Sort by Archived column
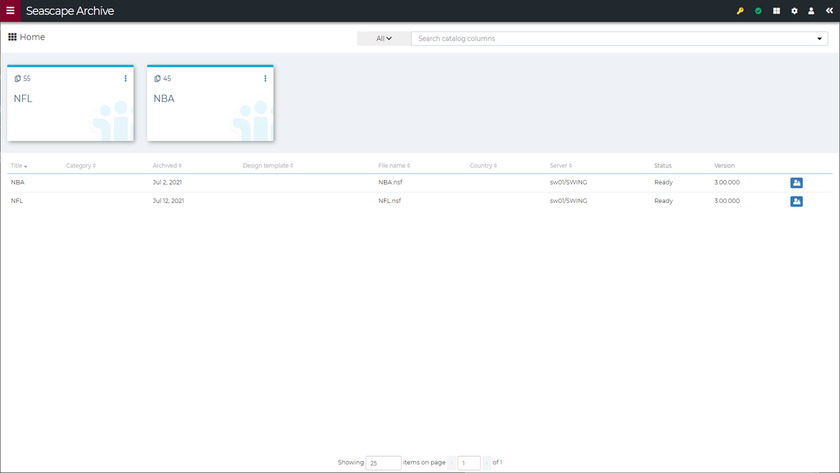This screenshot has width=840, height=473. [167, 166]
